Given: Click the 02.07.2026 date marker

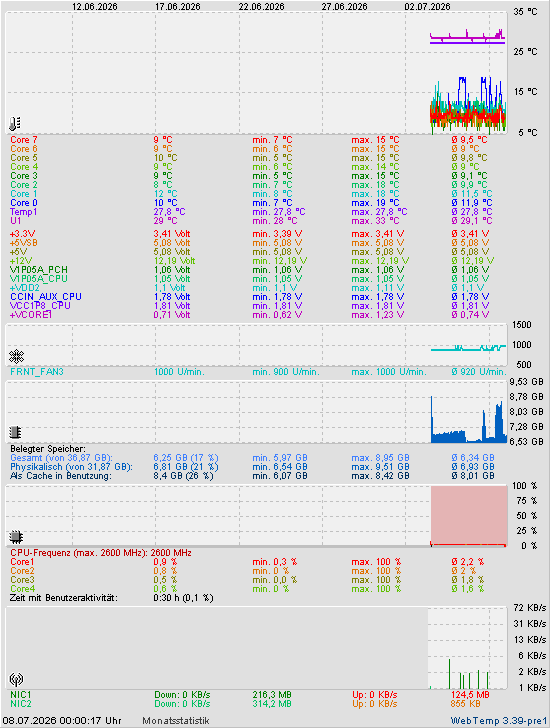Looking at the screenshot, I should point(427,7).
